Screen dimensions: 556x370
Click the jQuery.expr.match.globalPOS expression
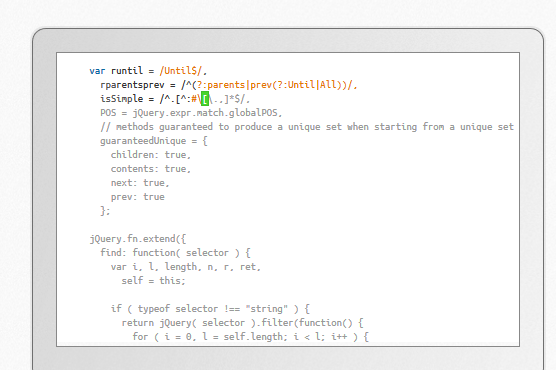pos(205,113)
